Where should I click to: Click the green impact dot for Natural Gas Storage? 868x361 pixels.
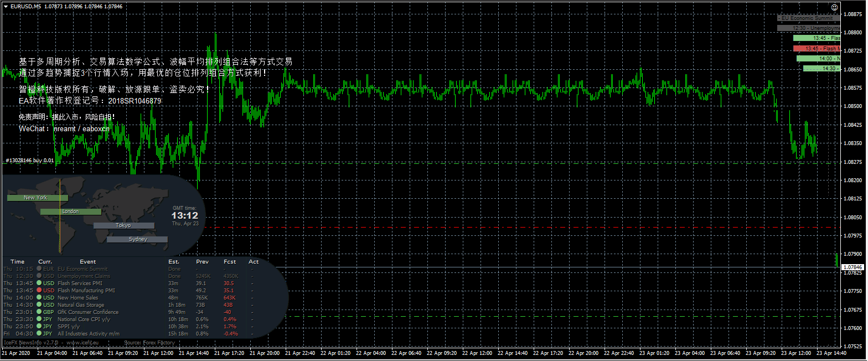[x=39, y=305]
